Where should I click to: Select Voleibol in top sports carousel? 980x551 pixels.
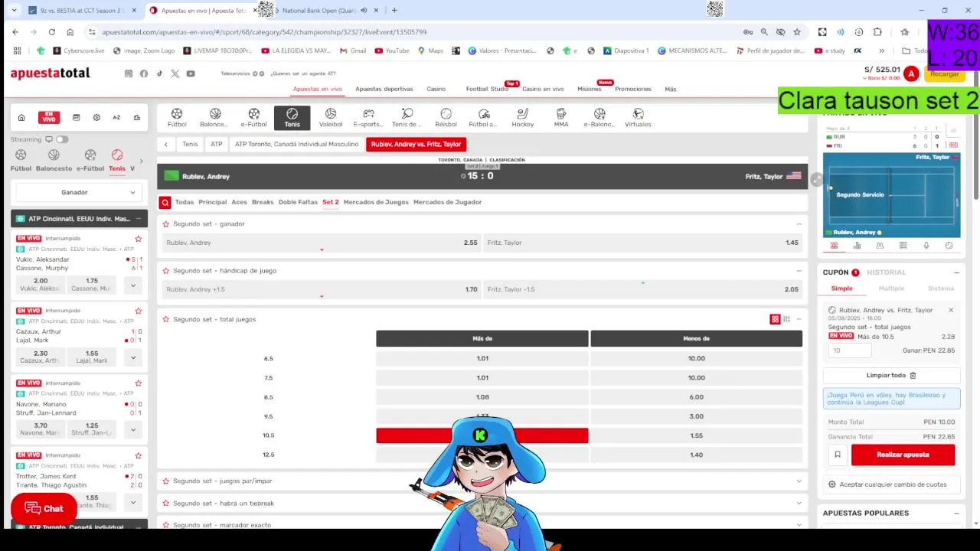[331, 118]
